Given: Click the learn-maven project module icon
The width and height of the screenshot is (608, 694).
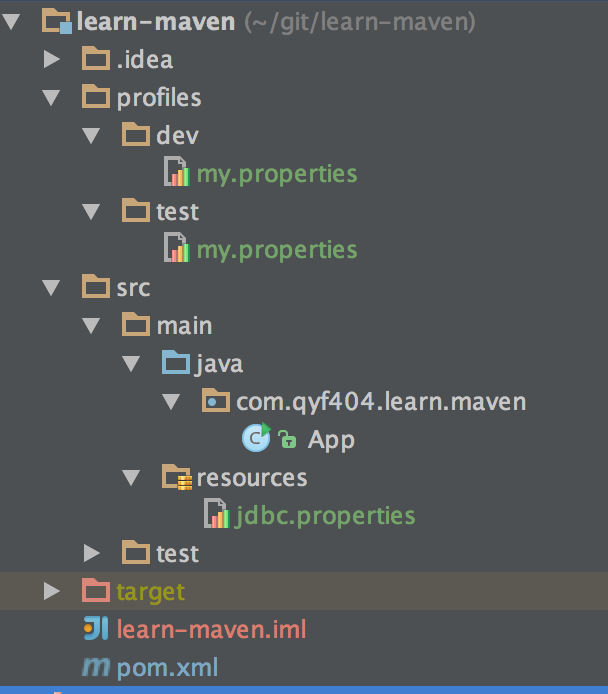Looking at the screenshot, I should (57, 21).
